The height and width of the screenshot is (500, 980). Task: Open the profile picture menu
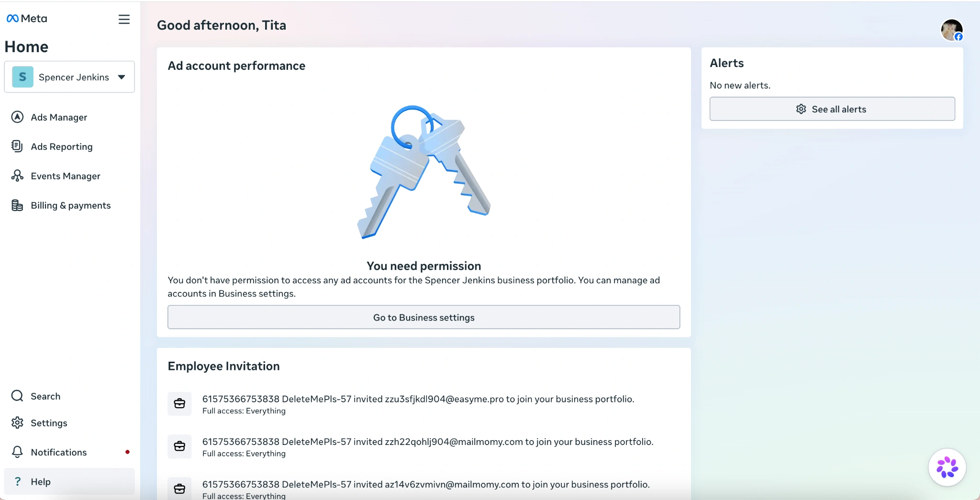point(952,30)
